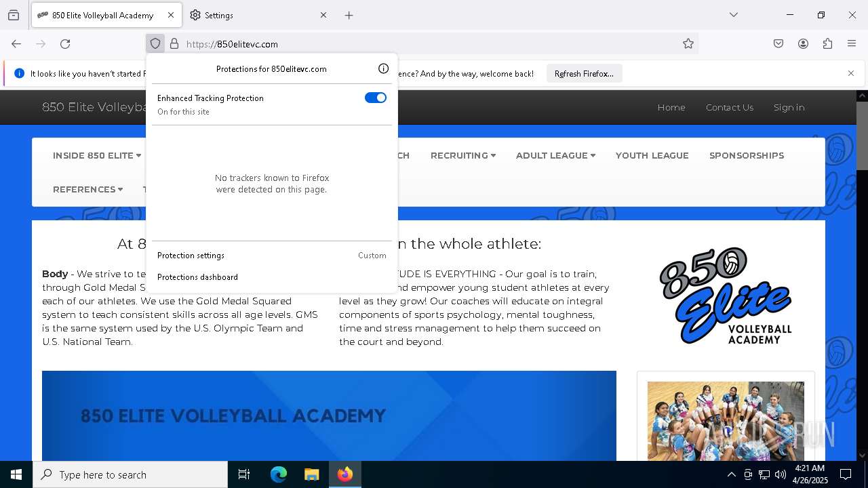Open the YOUTH LEAGUE menu item

pyautogui.click(x=652, y=155)
